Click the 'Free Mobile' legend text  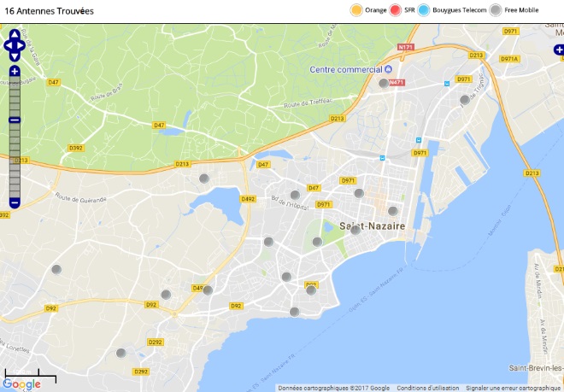click(x=521, y=10)
